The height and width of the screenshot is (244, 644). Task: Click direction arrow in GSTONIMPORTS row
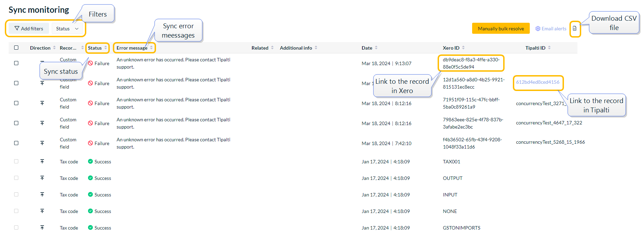(42, 227)
